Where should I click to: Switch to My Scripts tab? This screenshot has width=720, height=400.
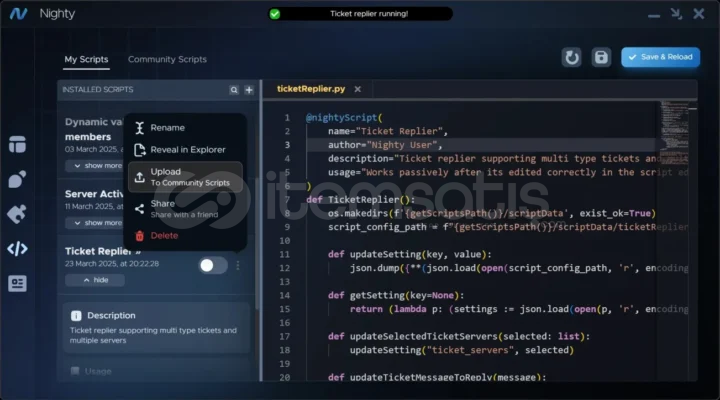(86, 59)
